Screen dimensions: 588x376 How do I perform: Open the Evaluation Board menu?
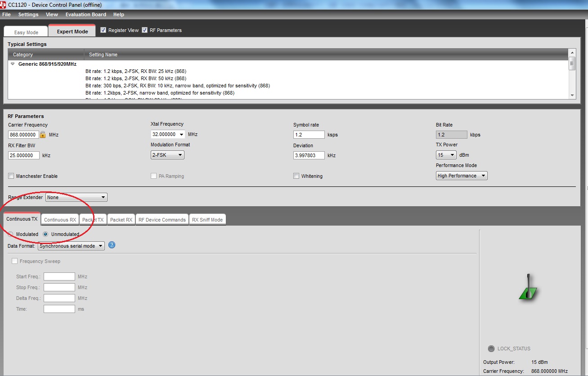click(x=86, y=14)
